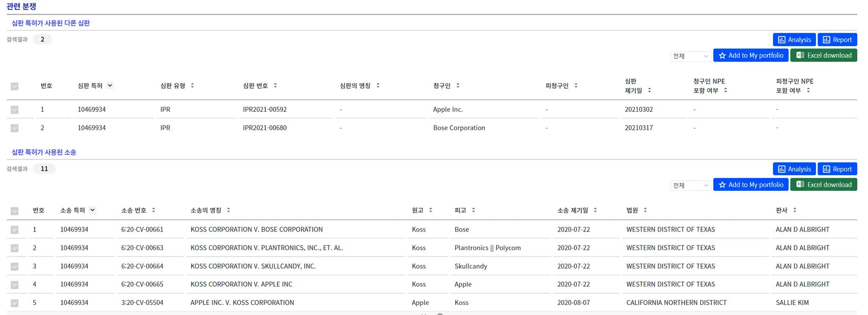Click Add to My portfolio in trials section
The width and height of the screenshot is (868, 315).
click(x=751, y=56)
